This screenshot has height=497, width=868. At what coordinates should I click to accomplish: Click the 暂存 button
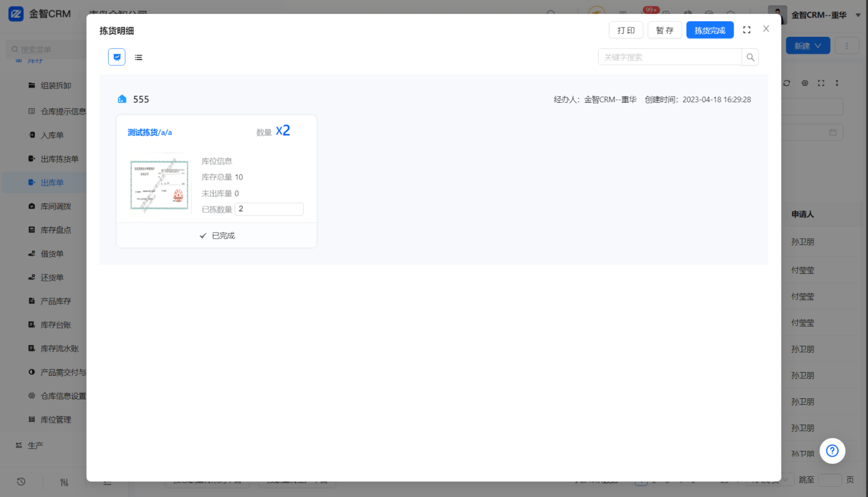point(665,30)
